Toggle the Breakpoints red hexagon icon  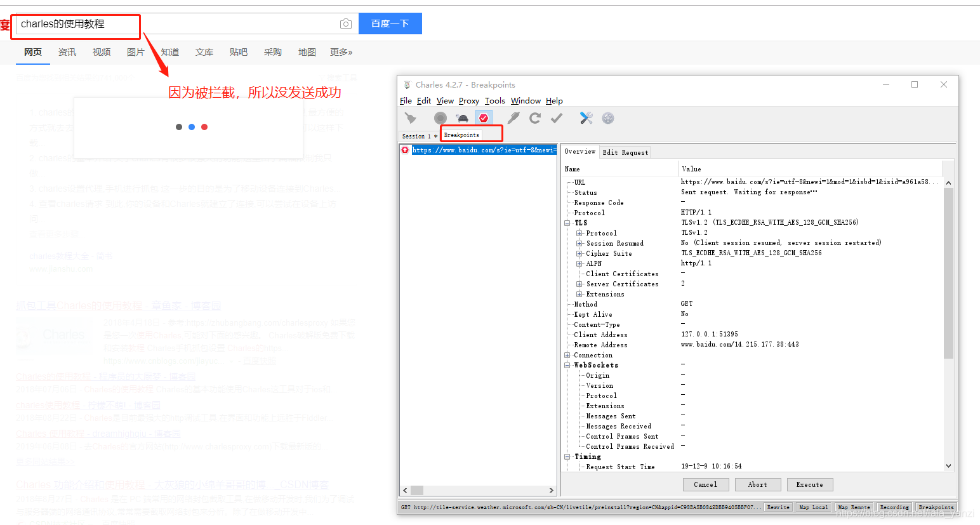pyautogui.click(x=484, y=118)
